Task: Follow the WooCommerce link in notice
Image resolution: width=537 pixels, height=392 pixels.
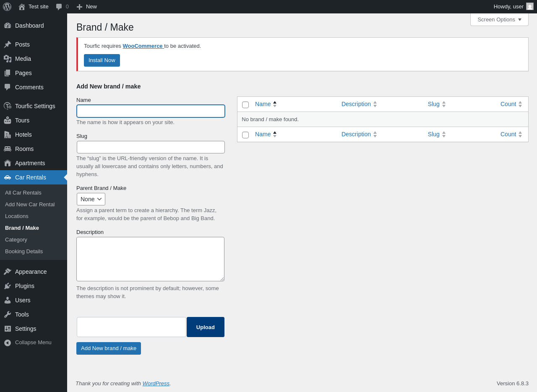Action: click(143, 46)
